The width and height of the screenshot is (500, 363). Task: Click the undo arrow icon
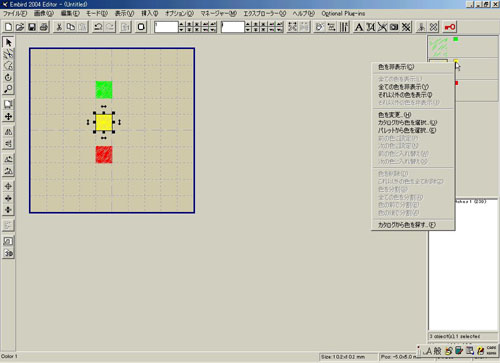pyautogui.click(x=98, y=27)
